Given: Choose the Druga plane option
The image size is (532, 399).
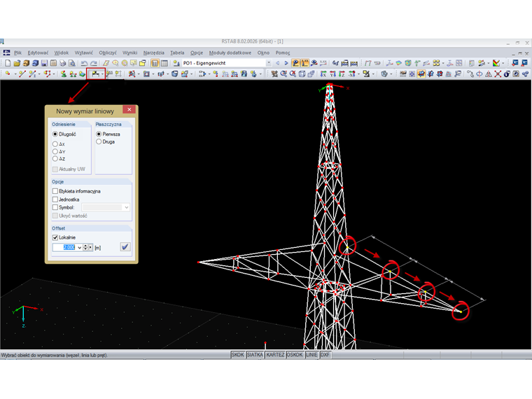Looking at the screenshot, I should [99, 141].
